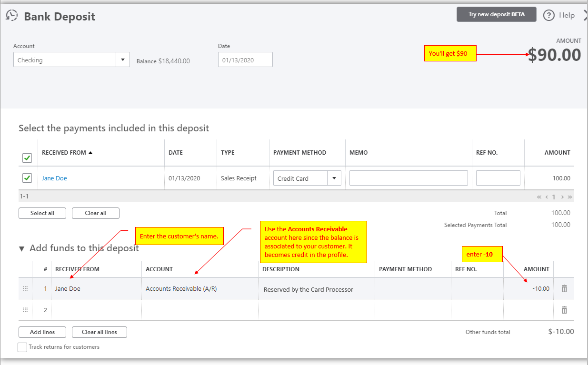Click the Amount column header in payments table

557,153
